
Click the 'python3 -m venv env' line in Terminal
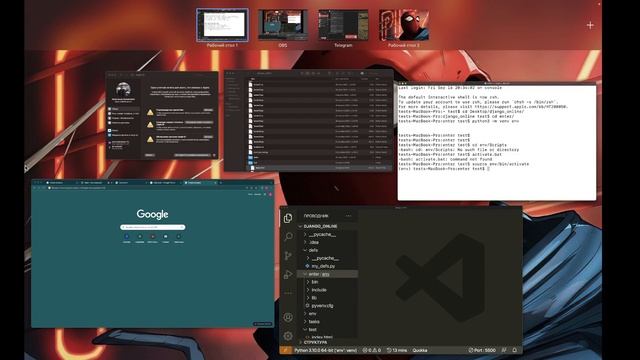pyautogui.click(x=459, y=121)
